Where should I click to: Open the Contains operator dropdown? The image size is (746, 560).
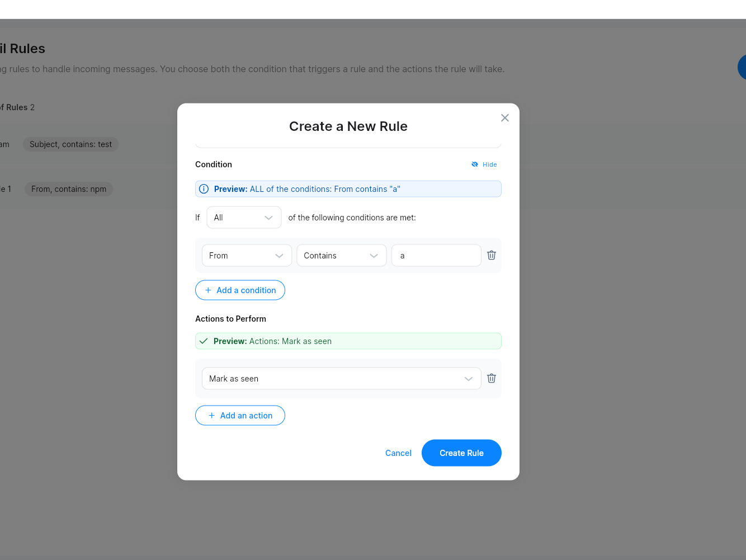341,256
